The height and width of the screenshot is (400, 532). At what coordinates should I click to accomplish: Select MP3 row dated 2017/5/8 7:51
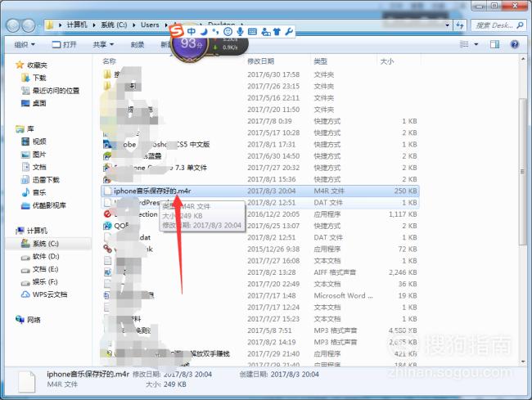click(x=260, y=330)
